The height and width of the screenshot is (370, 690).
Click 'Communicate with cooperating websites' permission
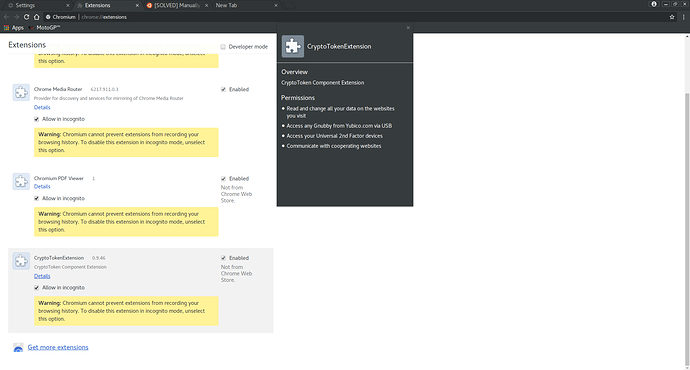[x=334, y=146]
